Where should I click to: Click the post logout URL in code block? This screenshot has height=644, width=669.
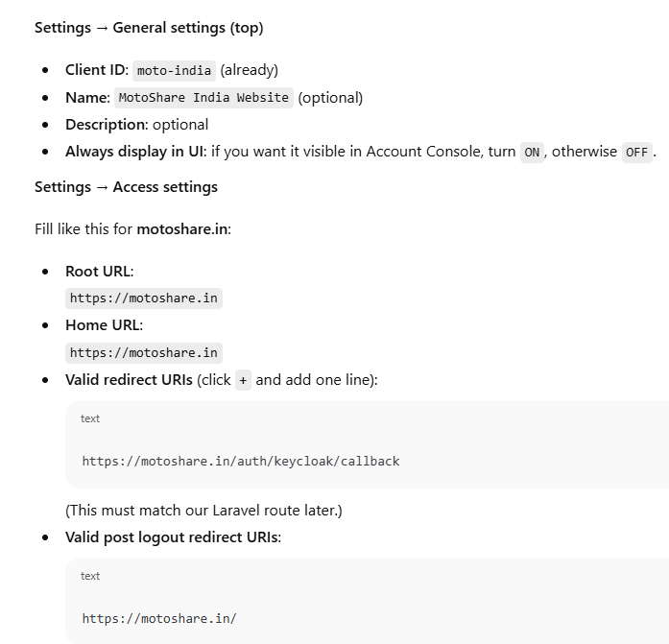(x=159, y=619)
